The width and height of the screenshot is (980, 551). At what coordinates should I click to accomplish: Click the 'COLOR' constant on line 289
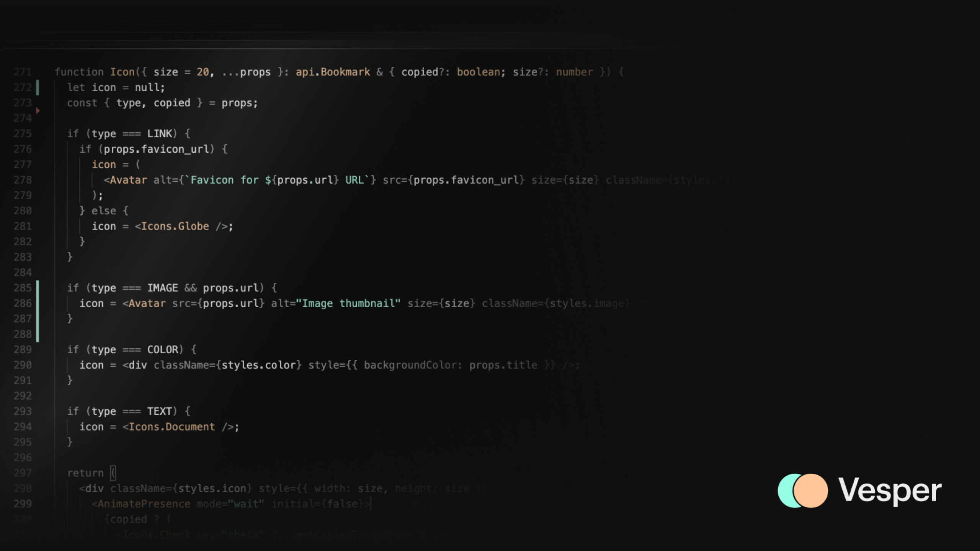click(163, 349)
